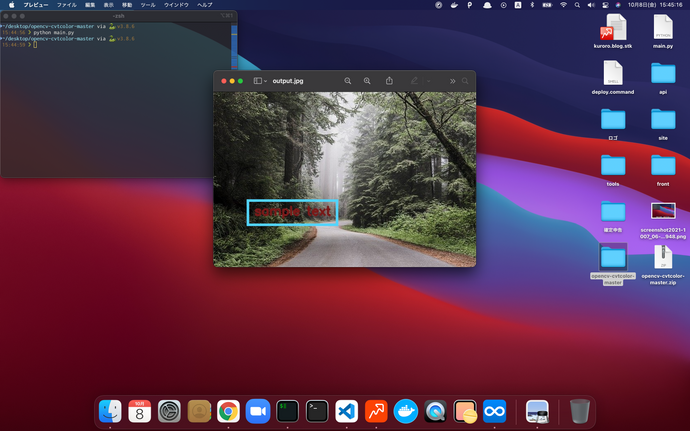690x431 pixels.
Task: Zoom out in the Preview toolbar
Action: pyautogui.click(x=348, y=81)
